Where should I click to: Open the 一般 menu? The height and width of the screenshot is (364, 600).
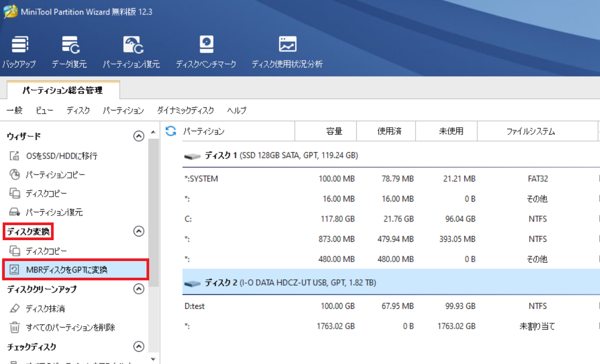14,110
